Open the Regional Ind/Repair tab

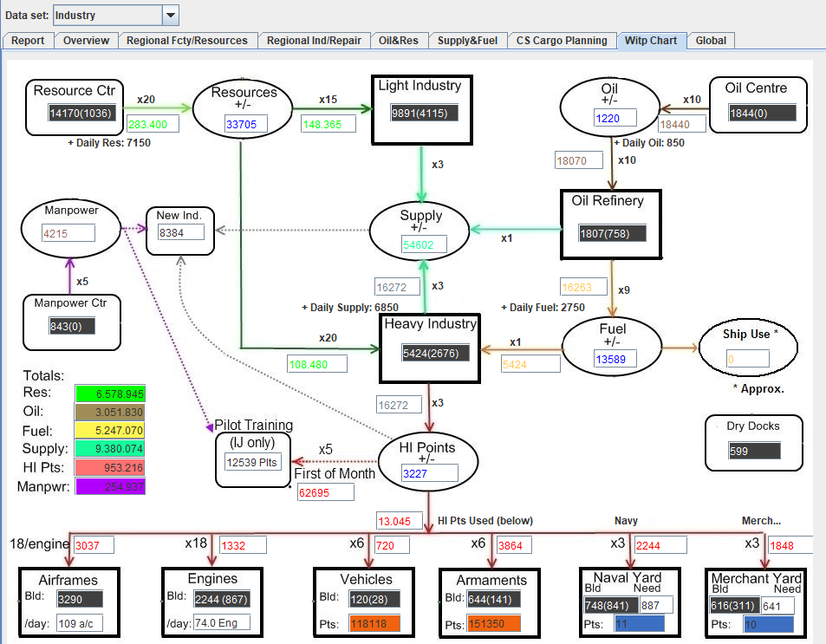(x=314, y=41)
